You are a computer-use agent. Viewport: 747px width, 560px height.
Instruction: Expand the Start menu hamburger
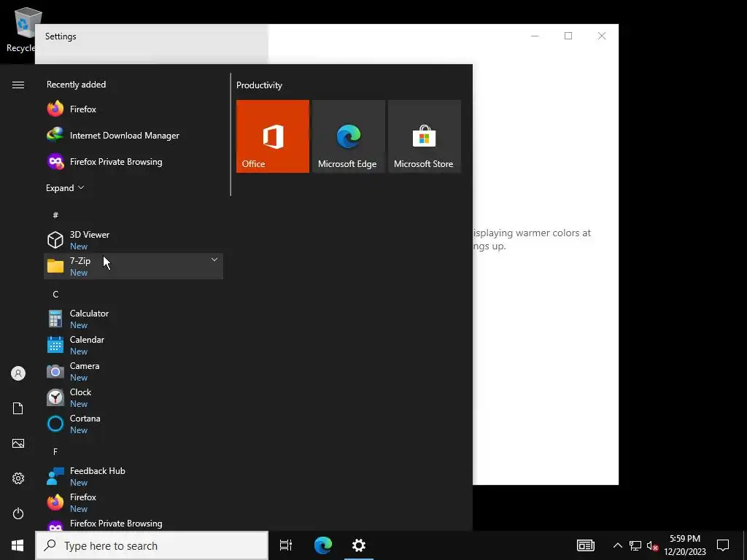18,85
